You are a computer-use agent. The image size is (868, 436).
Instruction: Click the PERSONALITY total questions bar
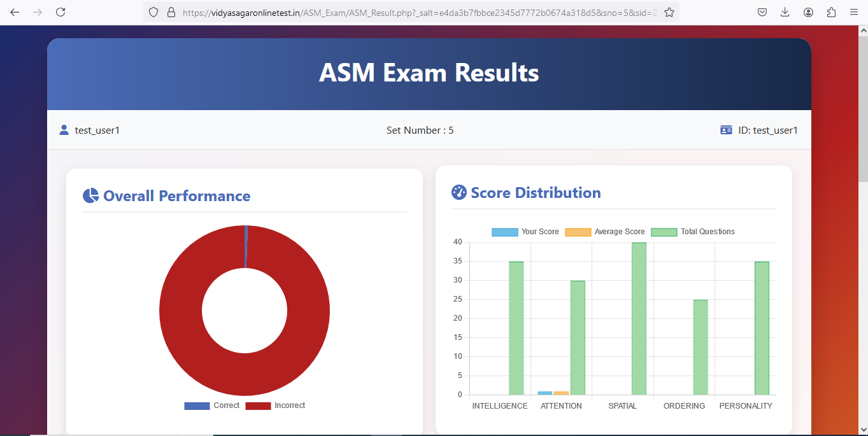762,328
